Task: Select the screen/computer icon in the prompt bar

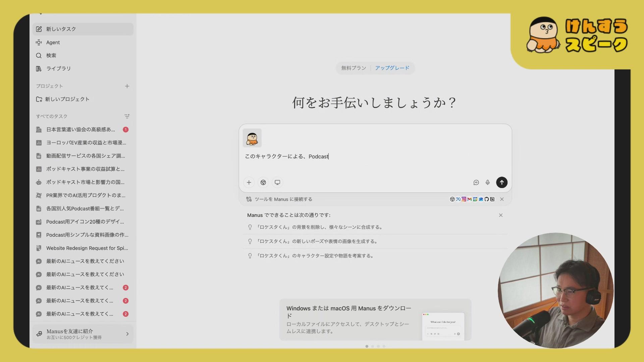Action: point(277,182)
